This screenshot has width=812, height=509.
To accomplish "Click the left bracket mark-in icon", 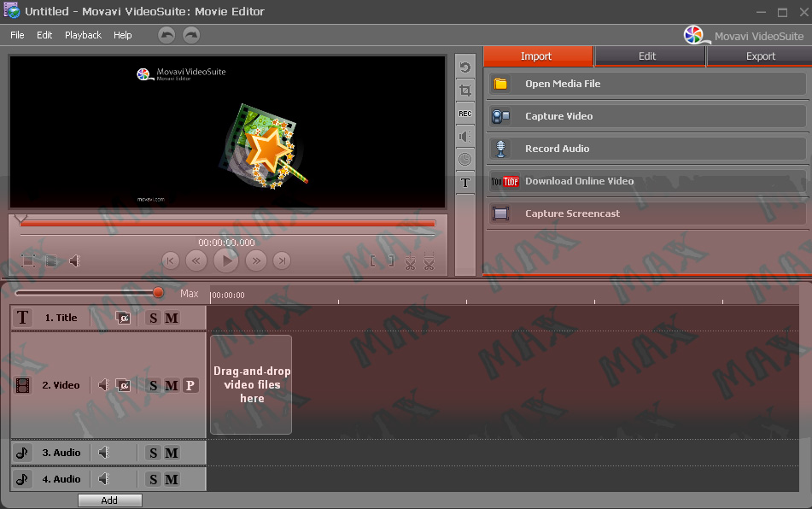I will pyautogui.click(x=373, y=260).
